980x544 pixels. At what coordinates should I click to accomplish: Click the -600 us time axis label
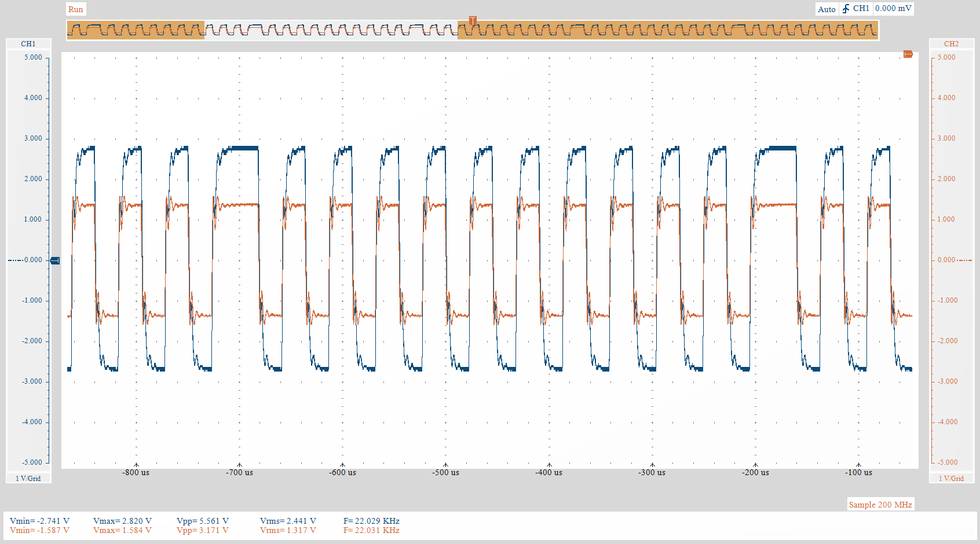tap(342, 473)
